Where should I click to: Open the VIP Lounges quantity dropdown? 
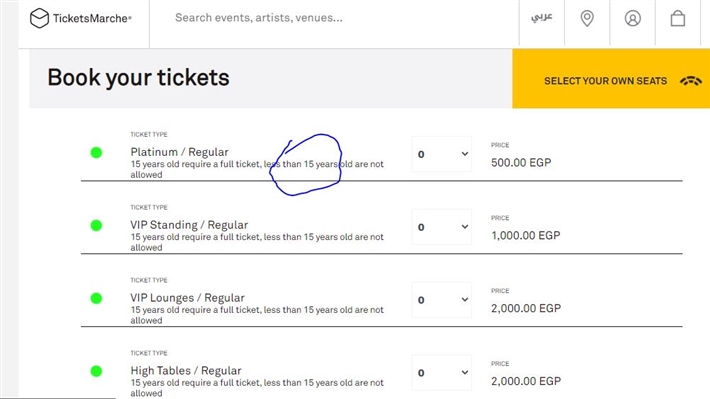point(442,300)
